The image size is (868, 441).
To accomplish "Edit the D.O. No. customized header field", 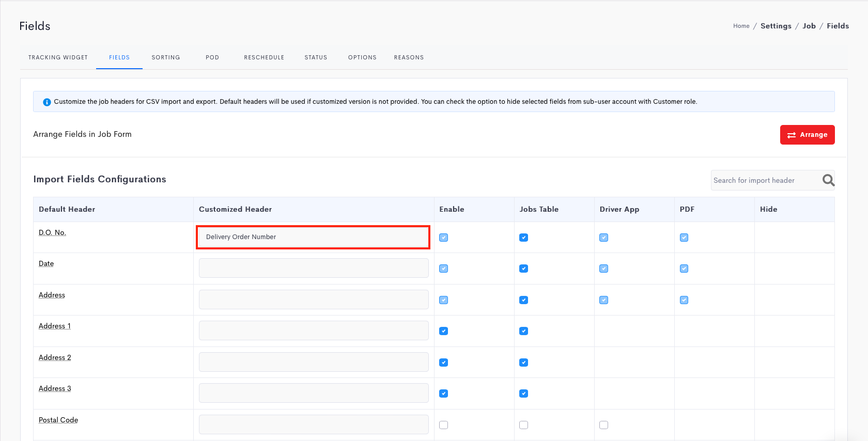I will point(313,237).
